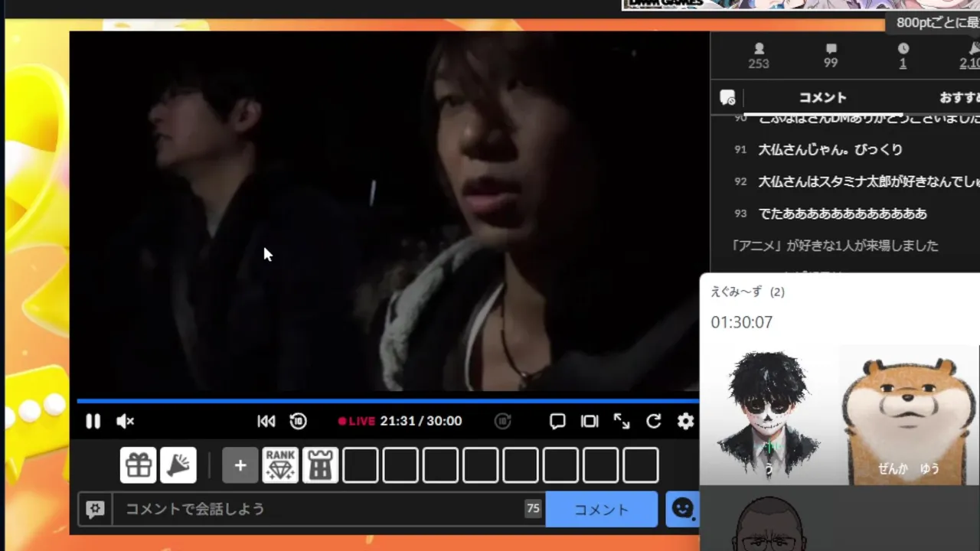The width and height of the screenshot is (980, 551).
Task: Click the えぐみ〜ず (2) popup title
Action: coord(748,292)
